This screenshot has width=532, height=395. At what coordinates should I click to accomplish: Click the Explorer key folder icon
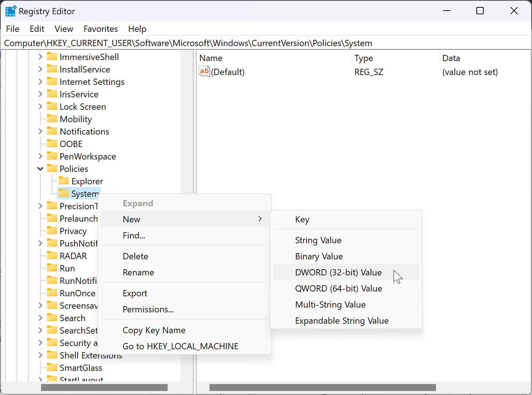64,181
